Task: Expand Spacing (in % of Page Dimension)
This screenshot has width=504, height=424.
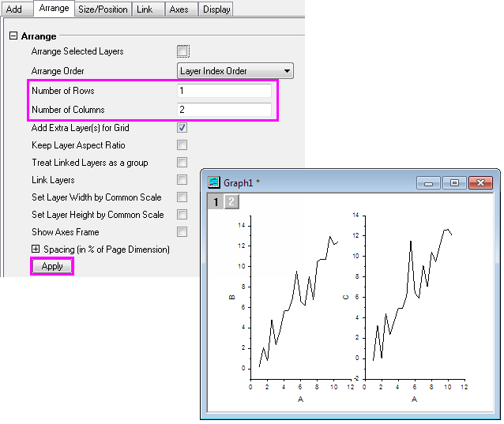Action: (x=36, y=250)
